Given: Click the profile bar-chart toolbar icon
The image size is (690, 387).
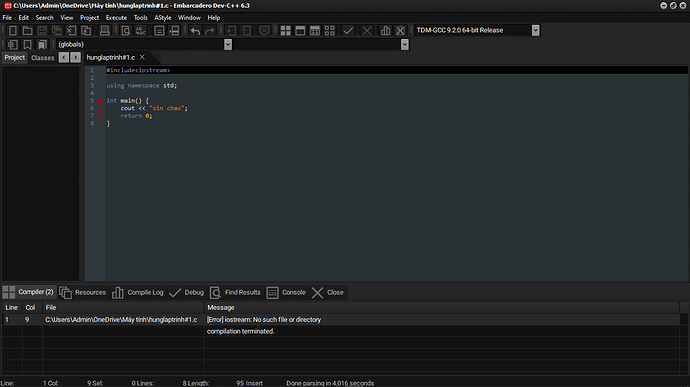Looking at the screenshot, I should pos(385,30).
